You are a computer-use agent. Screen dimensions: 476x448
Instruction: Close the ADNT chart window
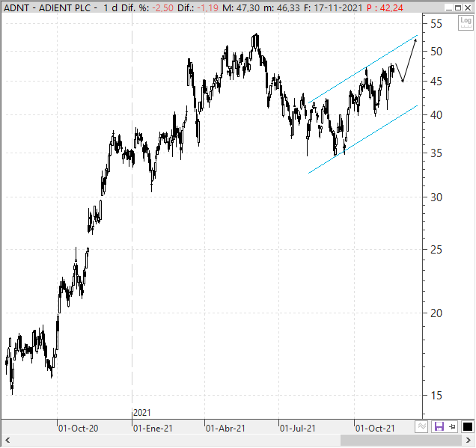point(468,7)
